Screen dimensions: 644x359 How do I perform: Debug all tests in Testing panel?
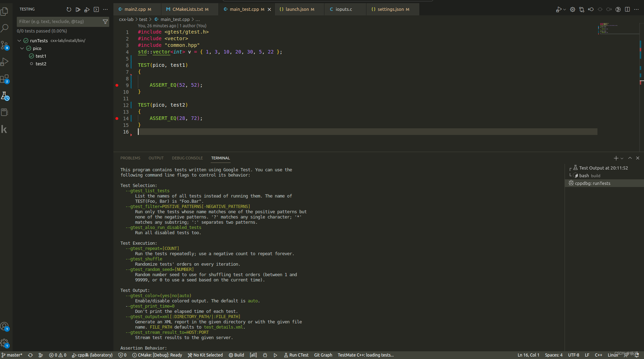tap(87, 9)
